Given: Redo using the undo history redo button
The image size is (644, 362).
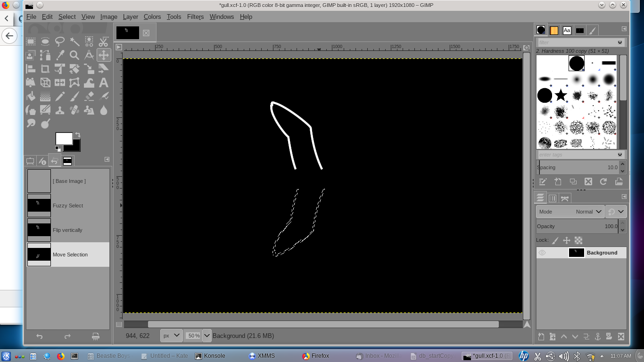Looking at the screenshot, I should click(x=67, y=336).
